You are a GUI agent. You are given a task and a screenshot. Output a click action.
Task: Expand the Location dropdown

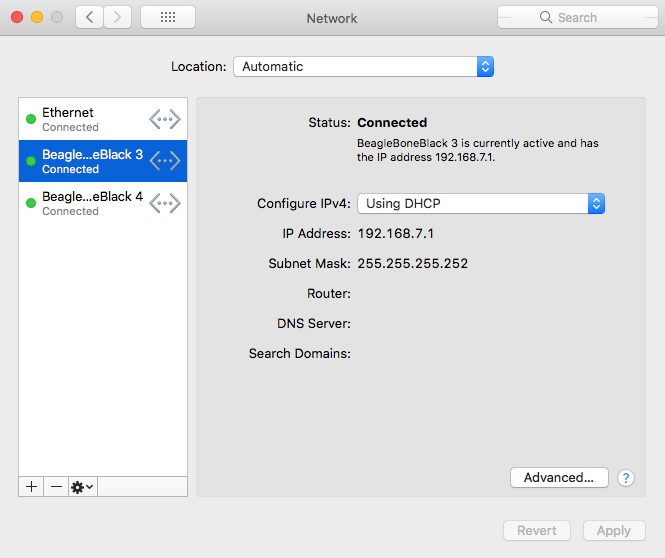[363, 67]
